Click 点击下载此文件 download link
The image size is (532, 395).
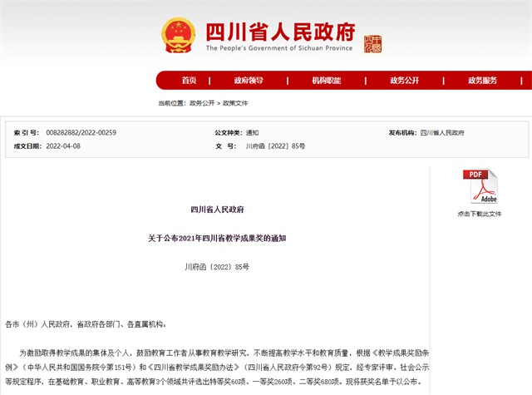pos(480,214)
